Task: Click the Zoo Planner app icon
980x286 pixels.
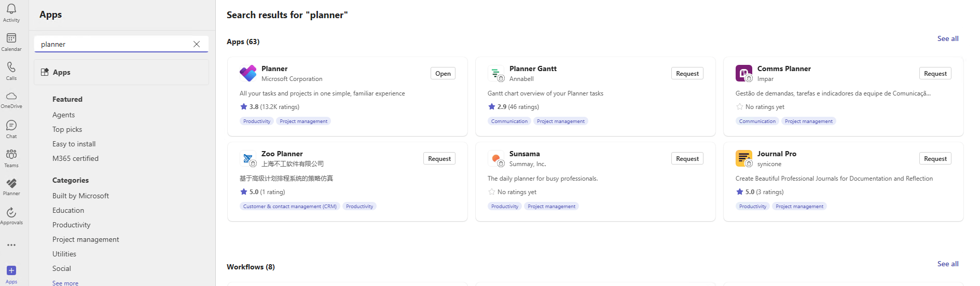Action: tap(248, 158)
